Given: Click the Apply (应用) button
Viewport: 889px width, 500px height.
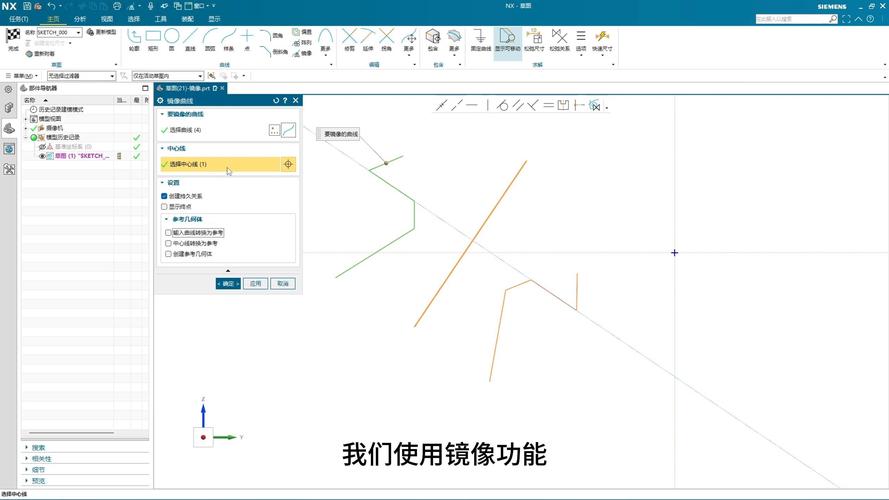Looking at the screenshot, I should click(x=255, y=283).
